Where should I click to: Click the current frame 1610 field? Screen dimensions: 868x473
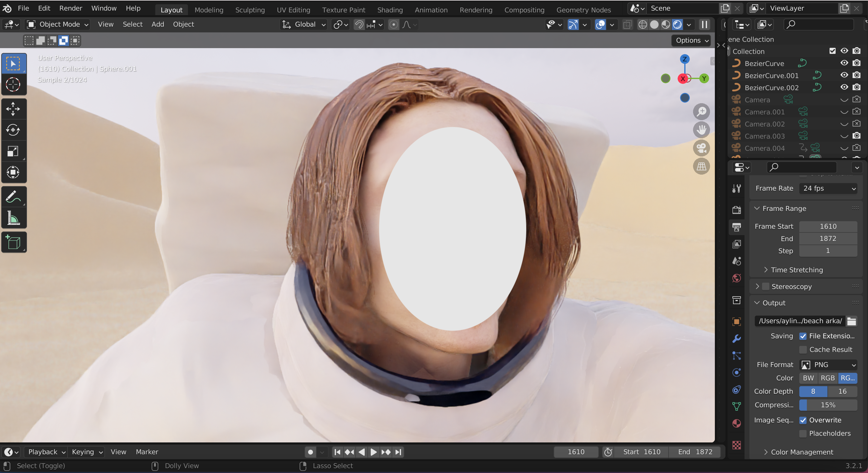pyautogui.click(x=576, y=452)
